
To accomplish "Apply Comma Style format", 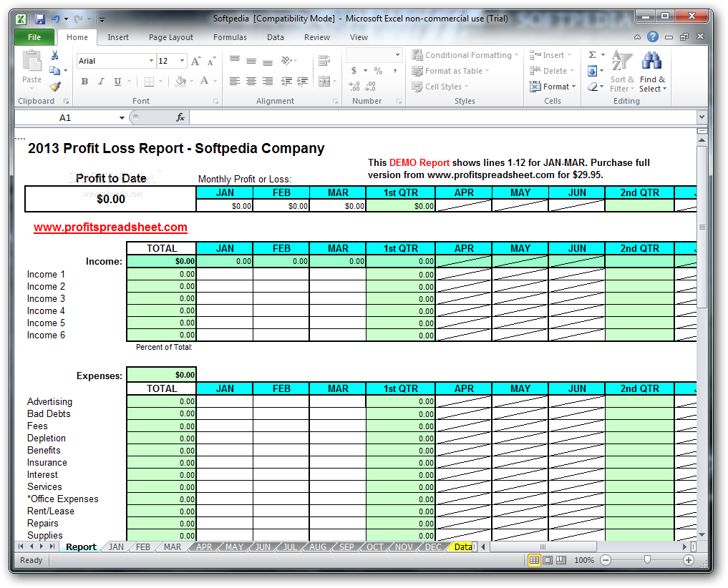I will pyautogui.click(x=394, y=71).
